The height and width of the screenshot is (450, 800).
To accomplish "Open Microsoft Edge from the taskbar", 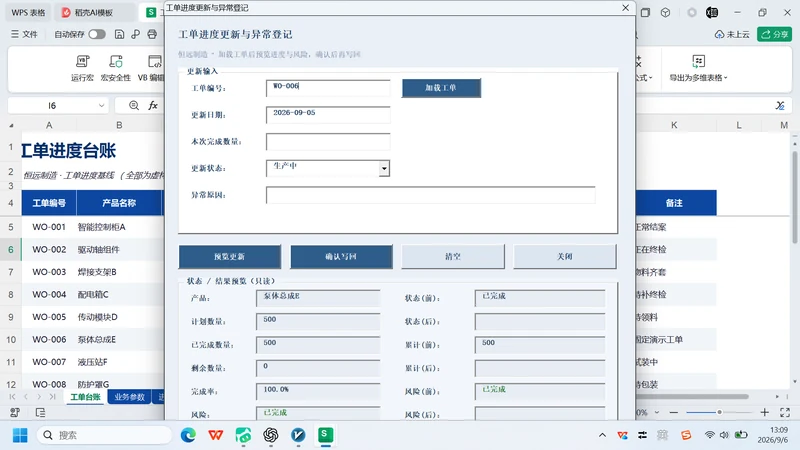I will [x=188, y=435].
